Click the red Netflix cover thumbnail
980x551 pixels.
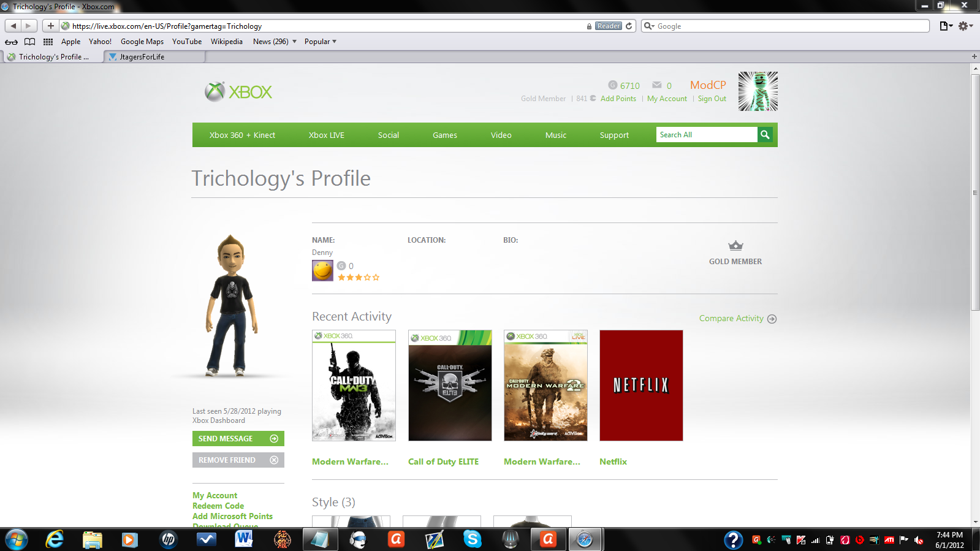pos(641,386)
